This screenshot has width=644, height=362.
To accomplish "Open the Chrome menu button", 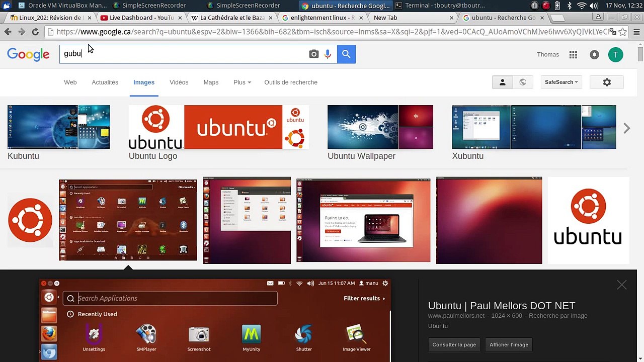I will pos(636,32).
